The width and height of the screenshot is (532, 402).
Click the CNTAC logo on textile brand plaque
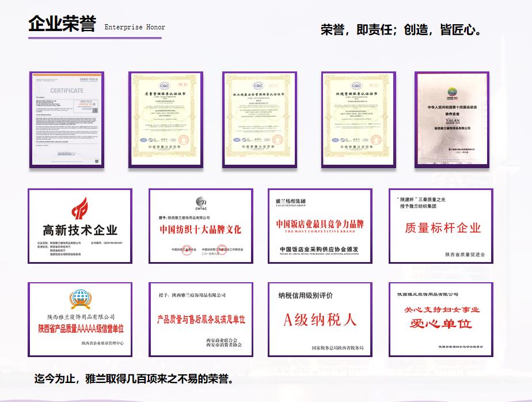[201, 203]
